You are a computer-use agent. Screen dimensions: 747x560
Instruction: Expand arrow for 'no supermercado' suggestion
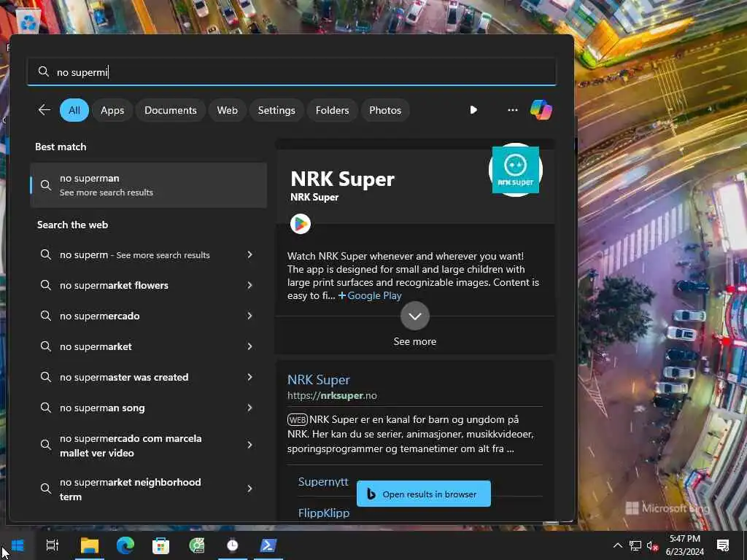coord(249,316)
